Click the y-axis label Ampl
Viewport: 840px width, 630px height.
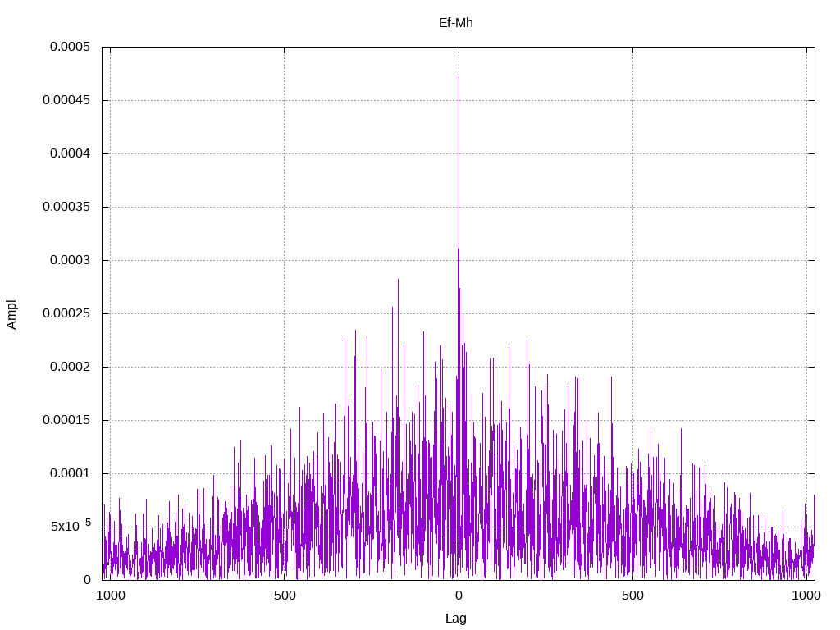point(11,314)
